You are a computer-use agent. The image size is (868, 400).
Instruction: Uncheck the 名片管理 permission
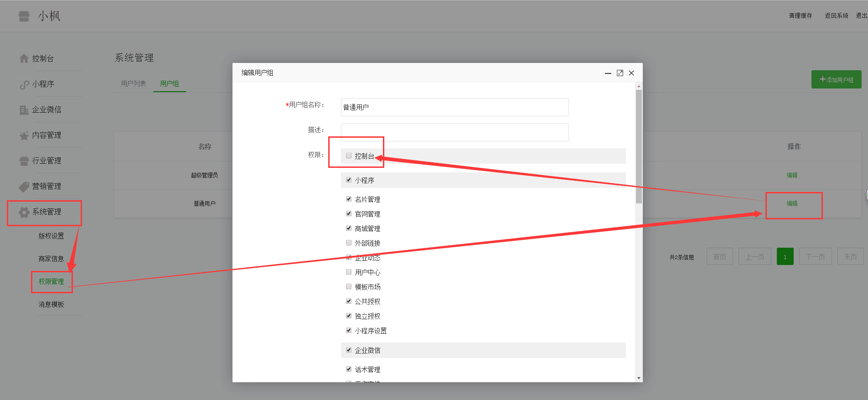349,199
